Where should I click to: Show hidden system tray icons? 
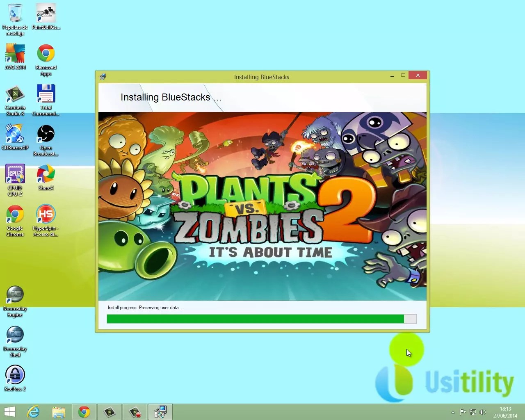453,412
